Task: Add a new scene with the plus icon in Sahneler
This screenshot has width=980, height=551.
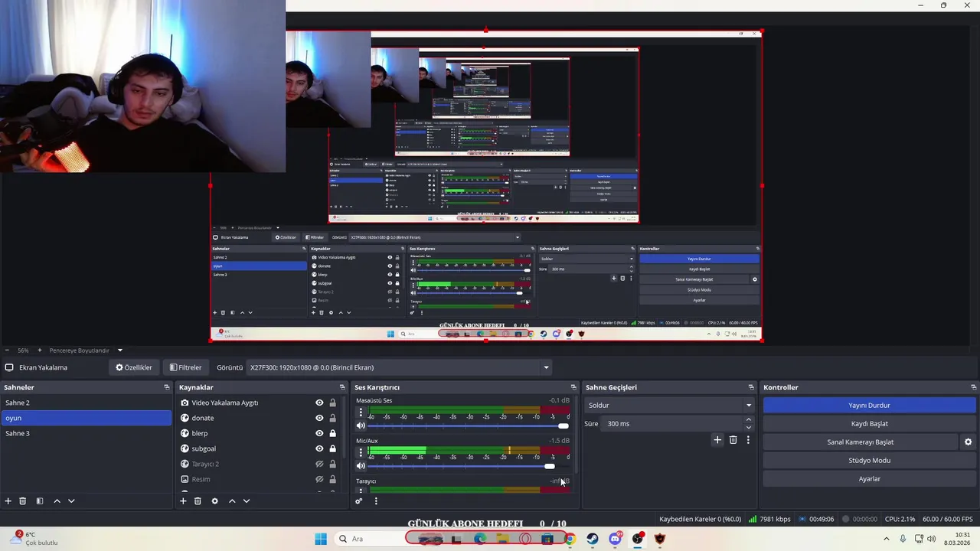Action: (8, 501)
